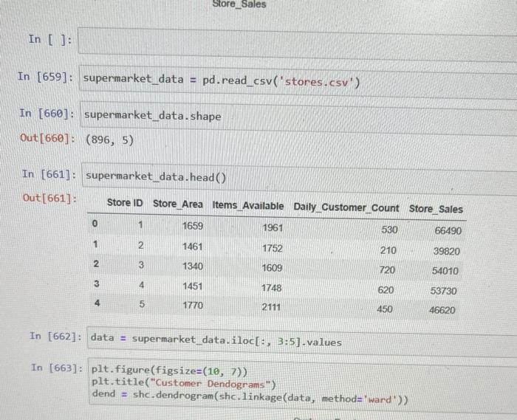Select the read_csv stores.csv code cell
The width and height of the screenshot is (517, 420).
coord(298,83)
